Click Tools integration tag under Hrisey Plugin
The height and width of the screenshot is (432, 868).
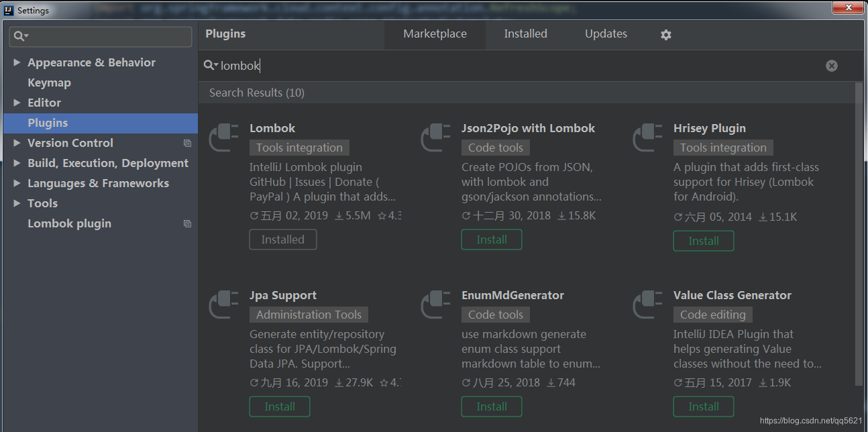click(x=723, y=148)
